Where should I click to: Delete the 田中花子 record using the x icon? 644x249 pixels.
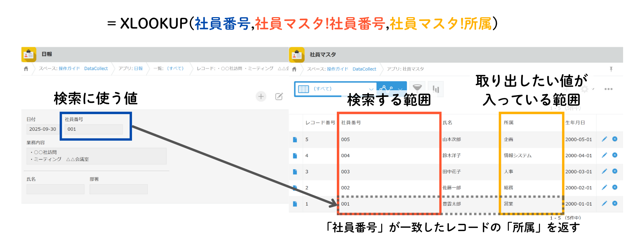[615, 171]
